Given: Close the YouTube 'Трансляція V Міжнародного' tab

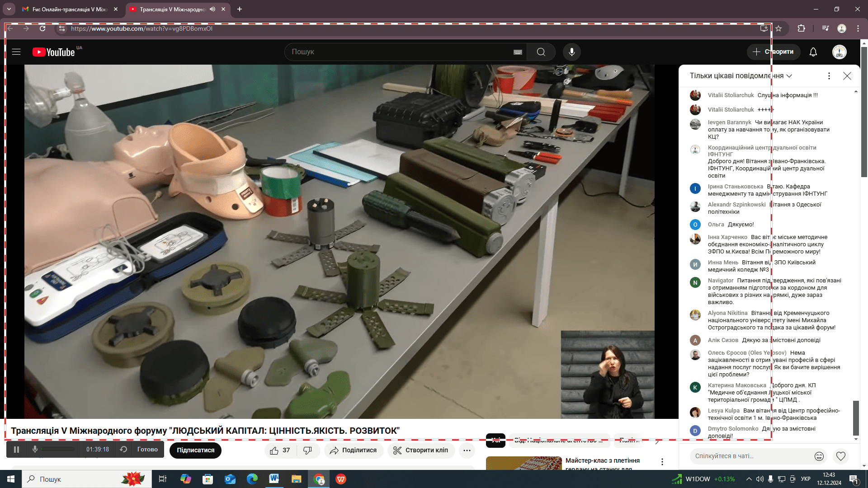Looking at the screenshot, I should click(223, 9).
